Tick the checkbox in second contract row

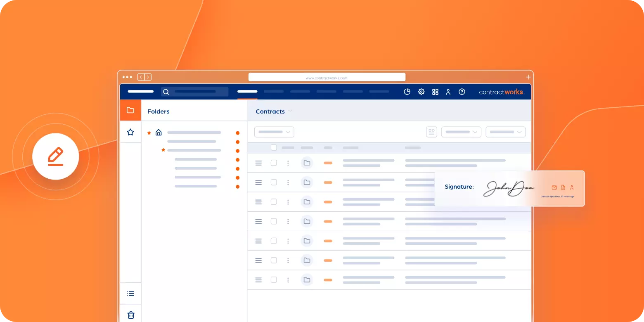274,182
